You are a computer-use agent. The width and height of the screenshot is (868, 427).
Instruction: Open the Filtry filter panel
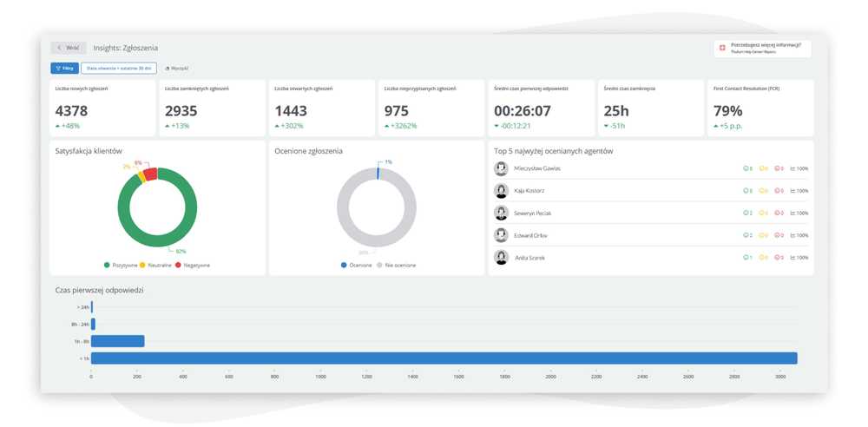click(64, 68)
